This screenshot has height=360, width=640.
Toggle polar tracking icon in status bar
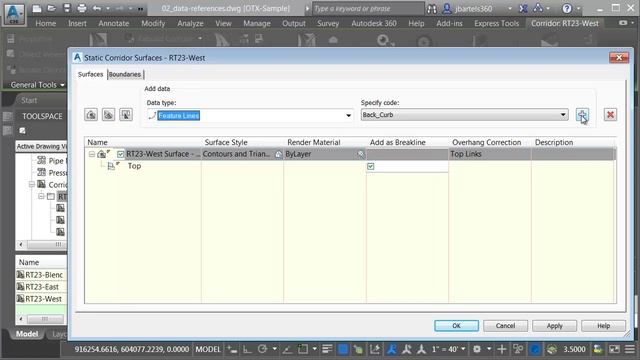pyautogui.click(x=262, y=349)
